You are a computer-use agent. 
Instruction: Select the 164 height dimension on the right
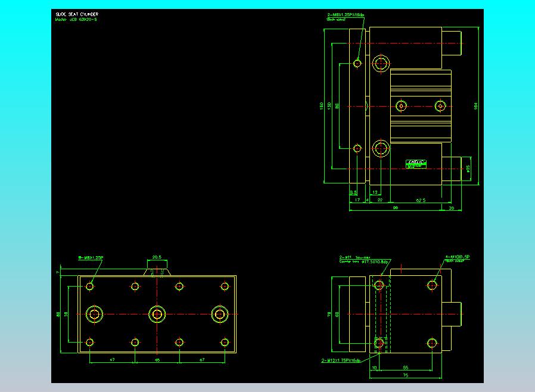(x=475, y=105)
